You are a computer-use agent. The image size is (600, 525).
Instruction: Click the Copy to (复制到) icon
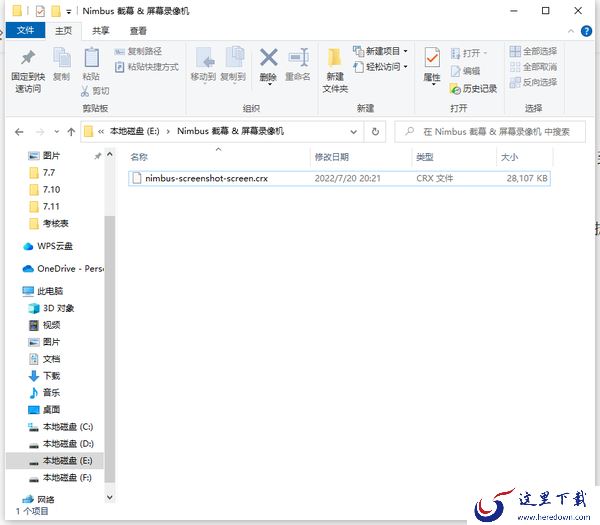tap(234, 58)
